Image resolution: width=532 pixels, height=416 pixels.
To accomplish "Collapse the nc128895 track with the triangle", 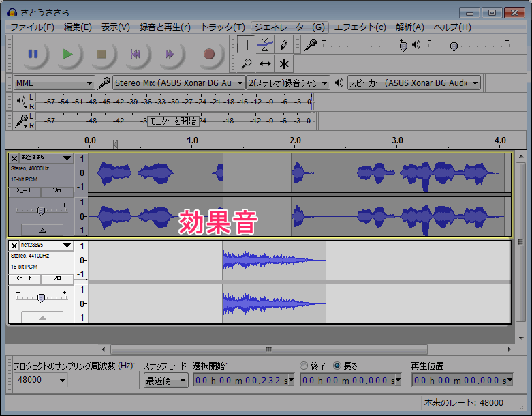I will pyautogui.click(x=42, y=318).
